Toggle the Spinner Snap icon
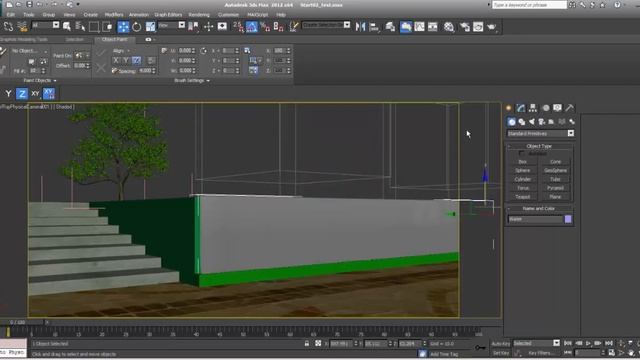Screen dimensions: 640x360 (x=278, y=27)
